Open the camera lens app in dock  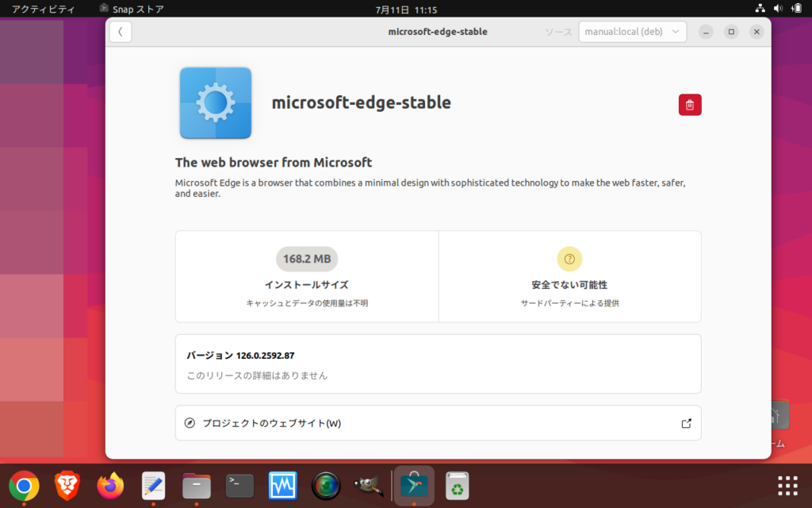326,486
